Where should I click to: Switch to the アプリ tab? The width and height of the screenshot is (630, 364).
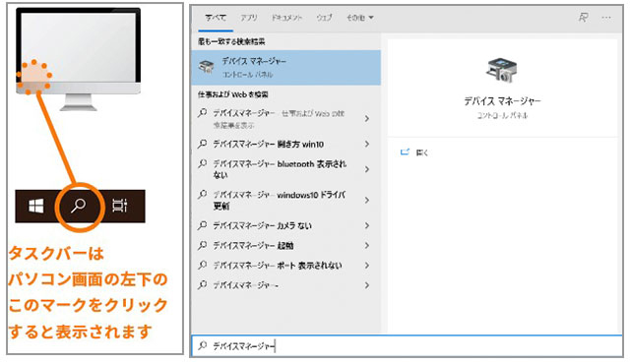click(x=249, y=18)
